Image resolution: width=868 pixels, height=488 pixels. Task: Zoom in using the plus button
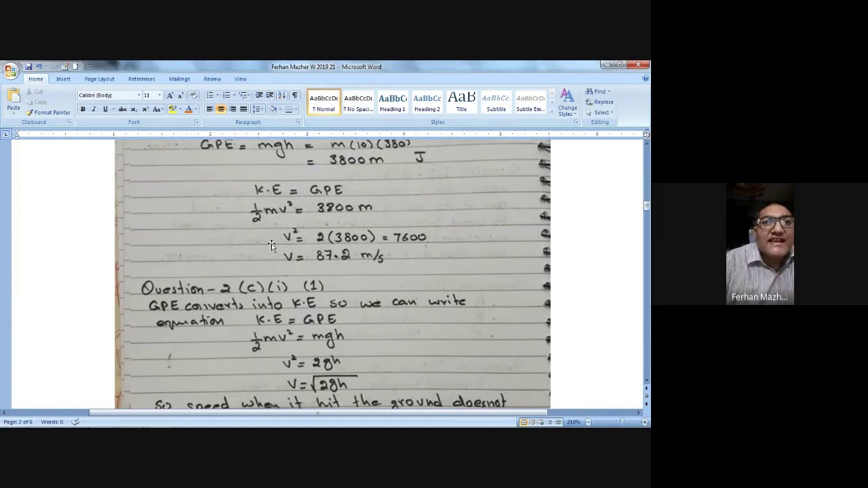(x=645, y=422)
